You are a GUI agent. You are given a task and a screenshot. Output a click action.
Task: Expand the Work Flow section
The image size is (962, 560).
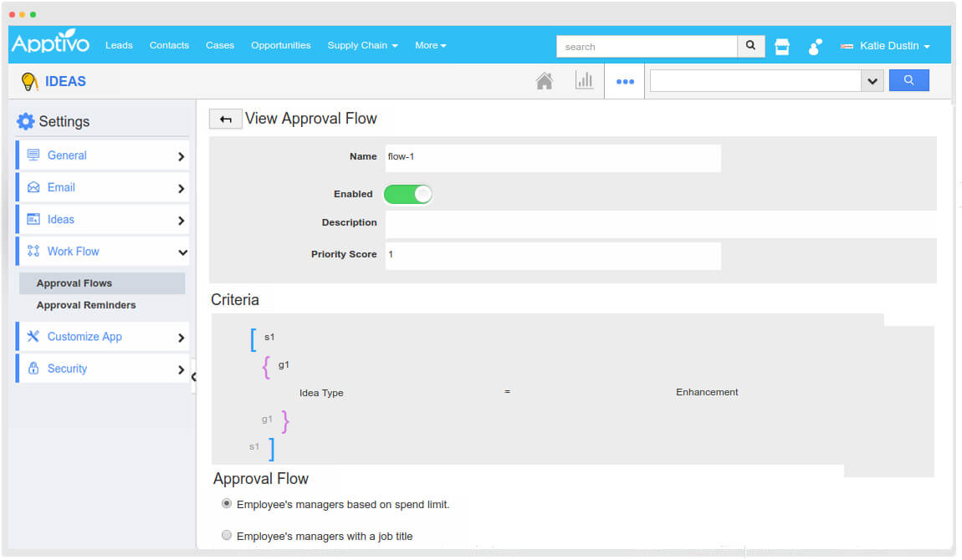click(x=102, y=251)
